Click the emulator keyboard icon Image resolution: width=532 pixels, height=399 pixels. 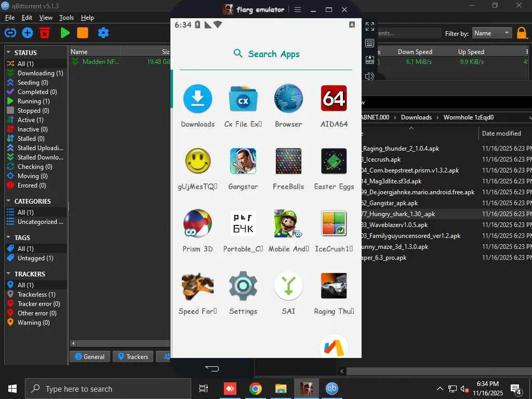point(370,43)
